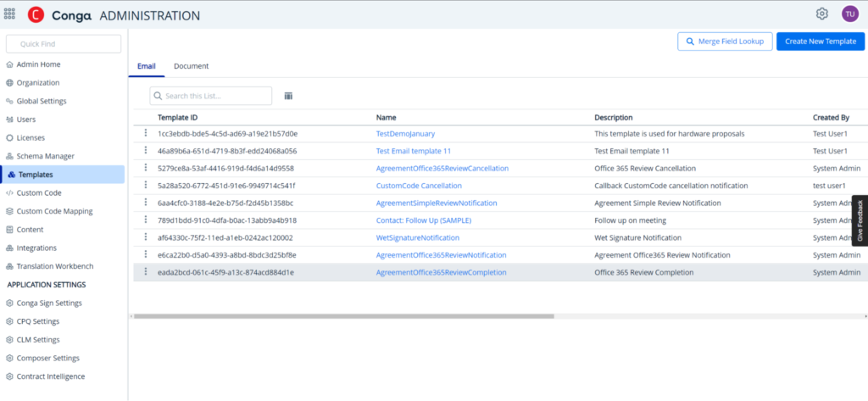Viewport: 868px width, 401px height.
Task: Click the Name column header
Action: click(386, 118)
